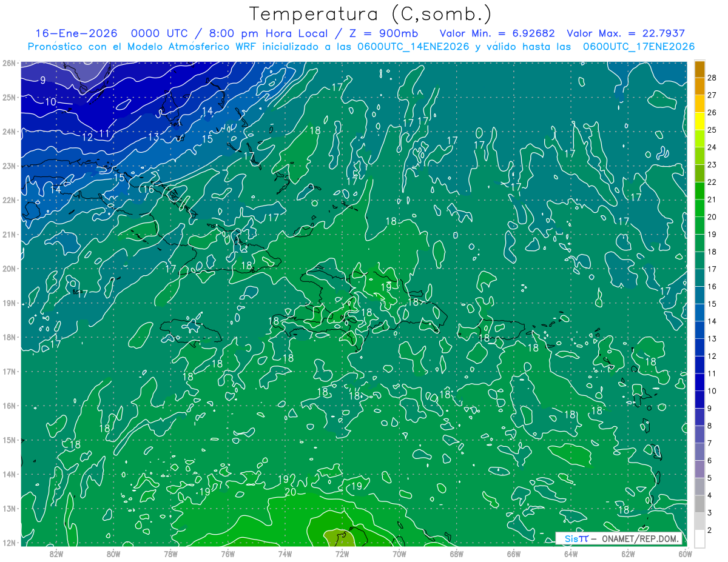Click the "10" contour label on map
728x562 pixels.
pos(50,102)
